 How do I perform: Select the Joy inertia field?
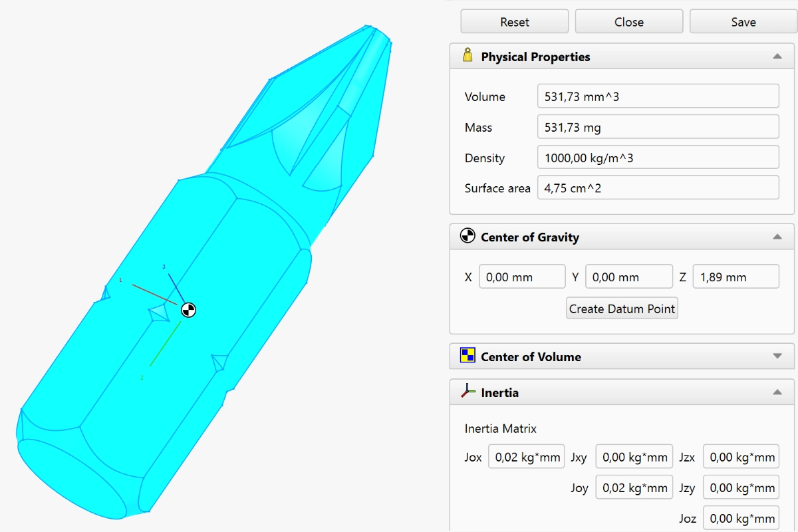point(634,487)
